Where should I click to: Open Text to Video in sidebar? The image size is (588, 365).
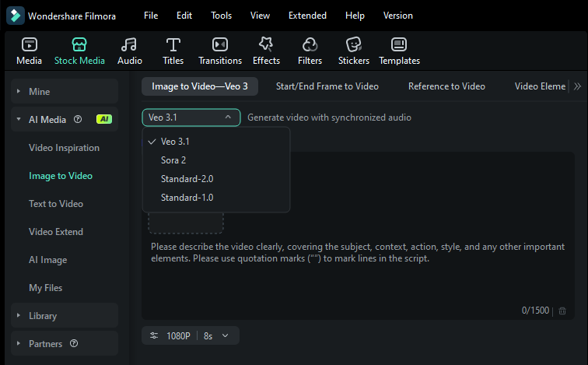pyautogui.click(x=56, y=204)
